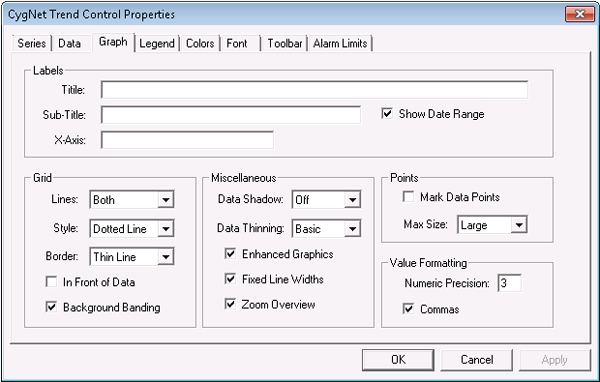Show the Alarm Limits tab

coord(340,43)
